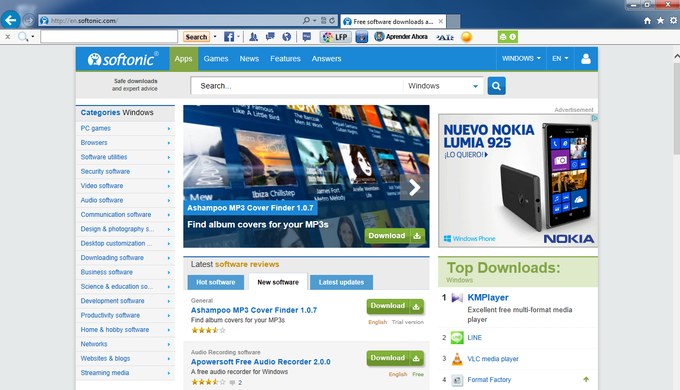Open the LFP toolbar button
The image size is (680, 390).
tap(335, 37)
